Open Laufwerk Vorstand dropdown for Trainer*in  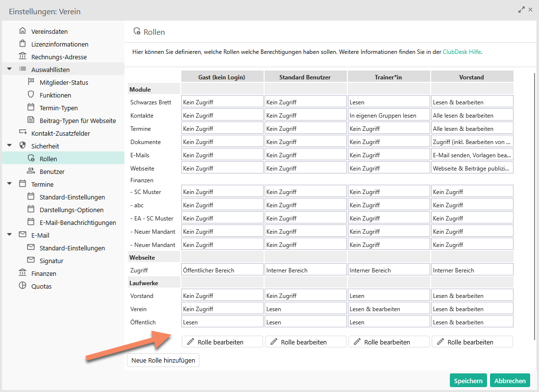[x=389, y=295]
